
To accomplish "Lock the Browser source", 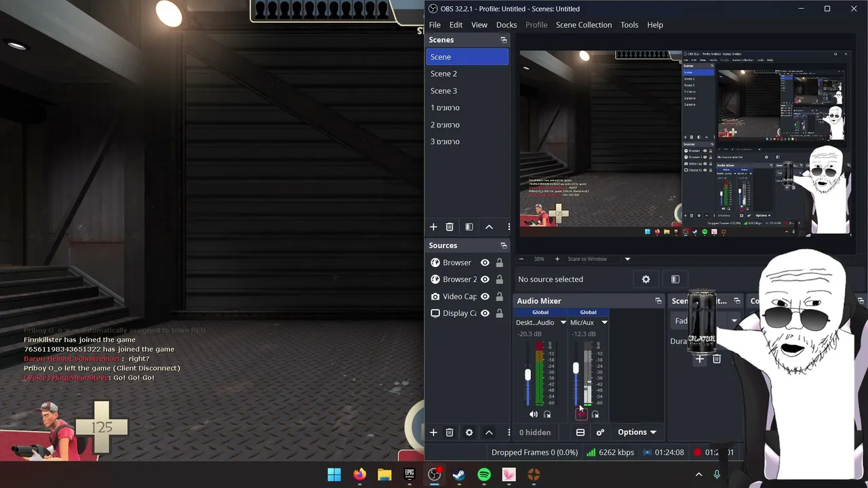I will click(500, 263).
